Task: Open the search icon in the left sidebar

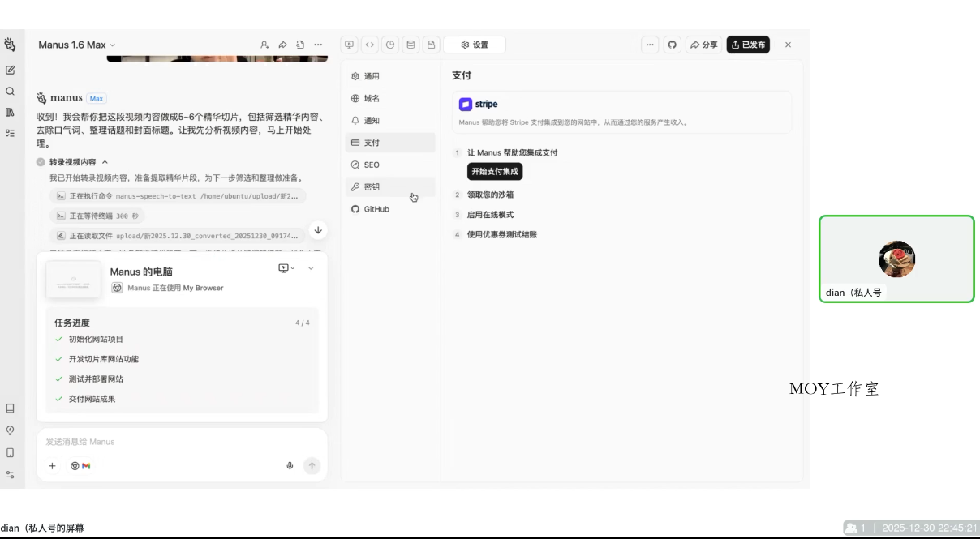Action: 11,91
